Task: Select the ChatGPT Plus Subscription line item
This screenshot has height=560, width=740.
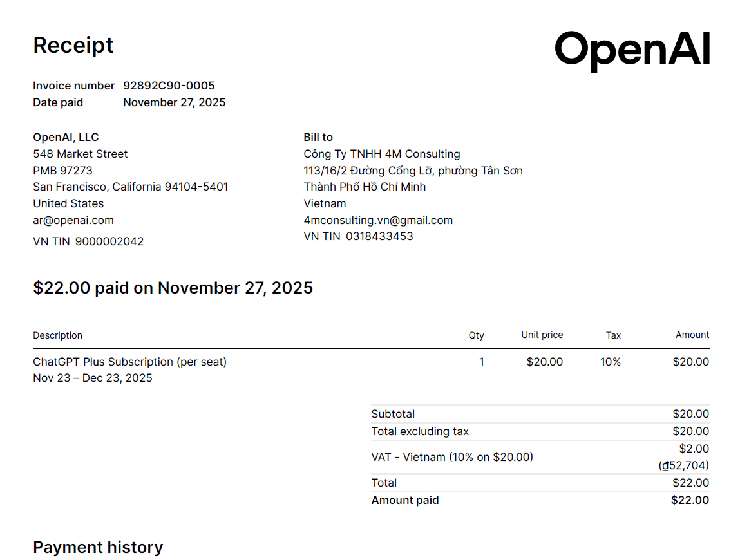Action: point(129,362)
